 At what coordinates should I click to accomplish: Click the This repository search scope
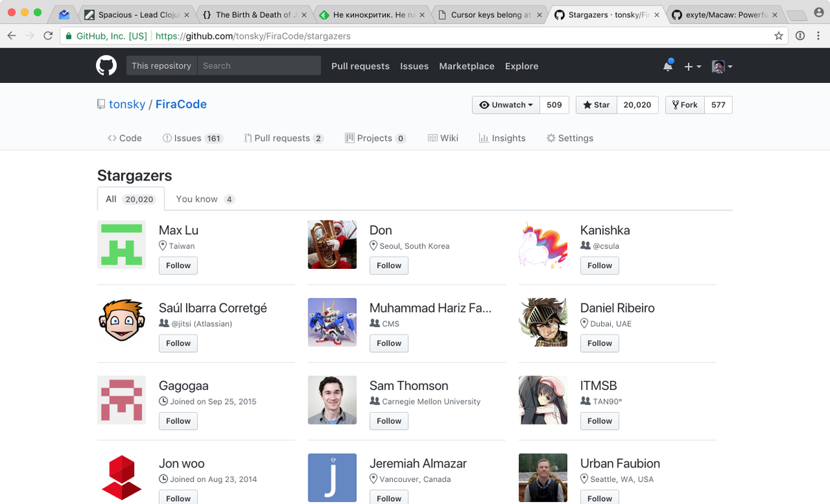[x=161, y=66]
